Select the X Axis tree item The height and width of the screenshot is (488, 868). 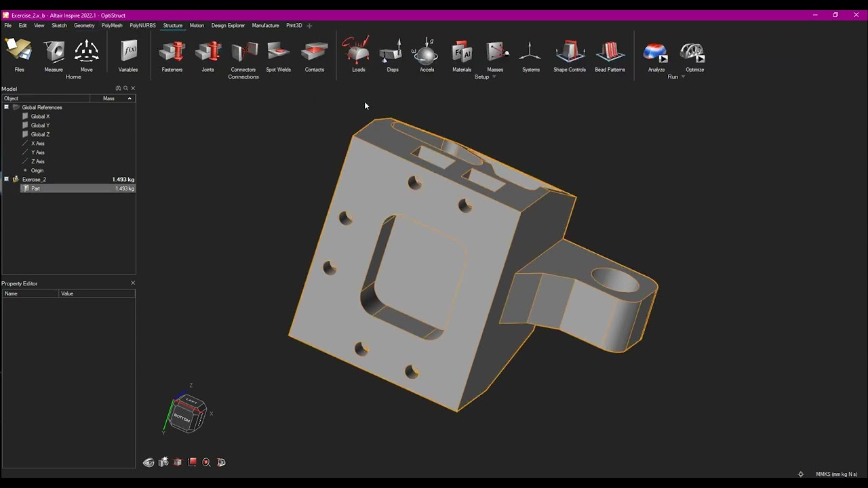click(x=37, y=144)
